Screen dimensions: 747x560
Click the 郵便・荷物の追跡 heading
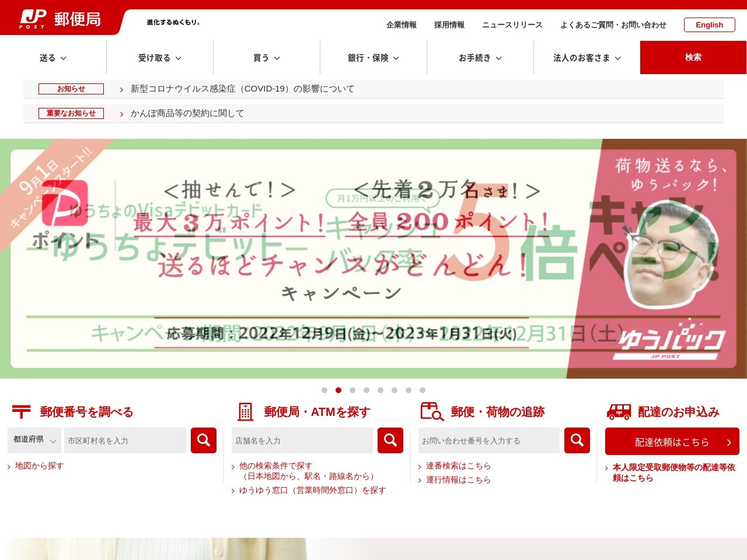pos(498,412)
